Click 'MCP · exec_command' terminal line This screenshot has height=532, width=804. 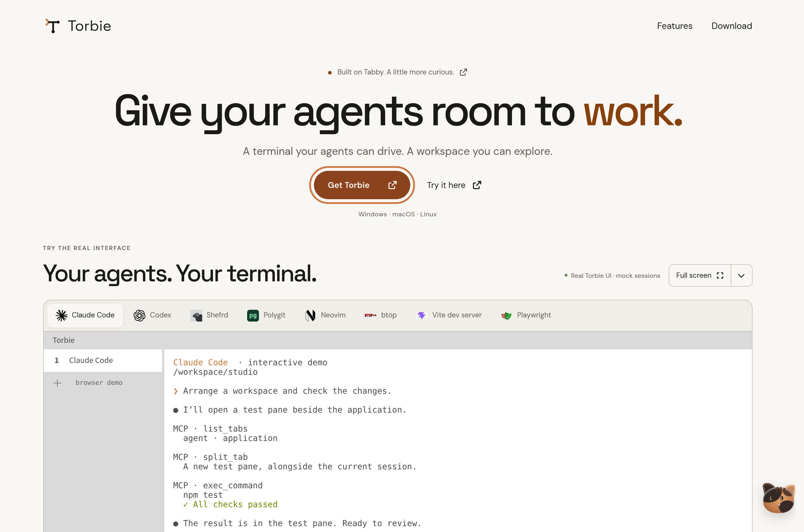click(x=218, y=486)
